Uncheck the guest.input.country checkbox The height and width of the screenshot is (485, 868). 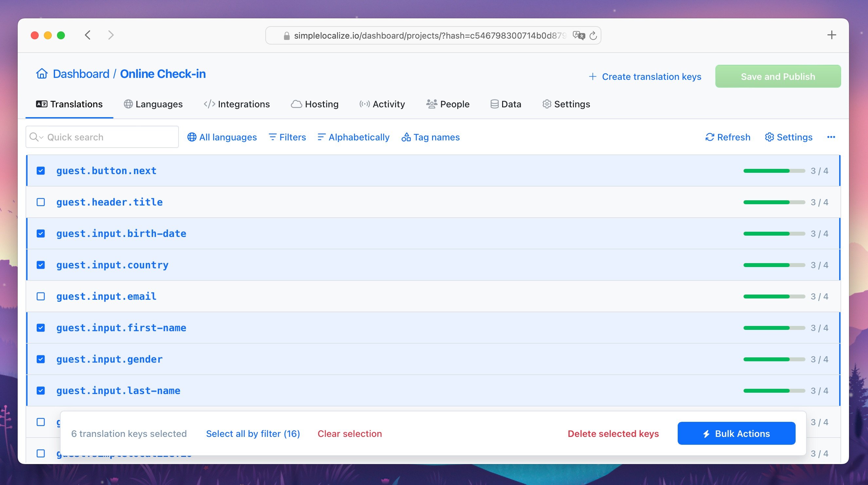[x=41, y=265]
